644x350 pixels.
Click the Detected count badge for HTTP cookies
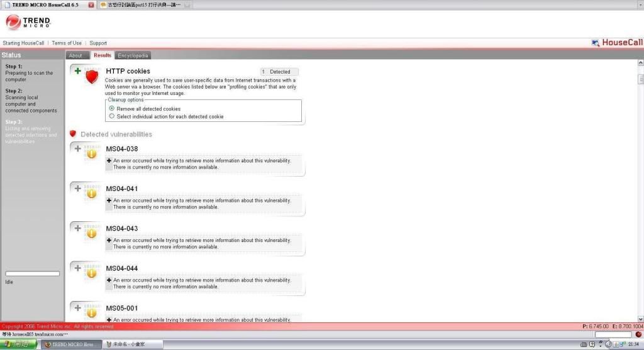click(279, 72)
